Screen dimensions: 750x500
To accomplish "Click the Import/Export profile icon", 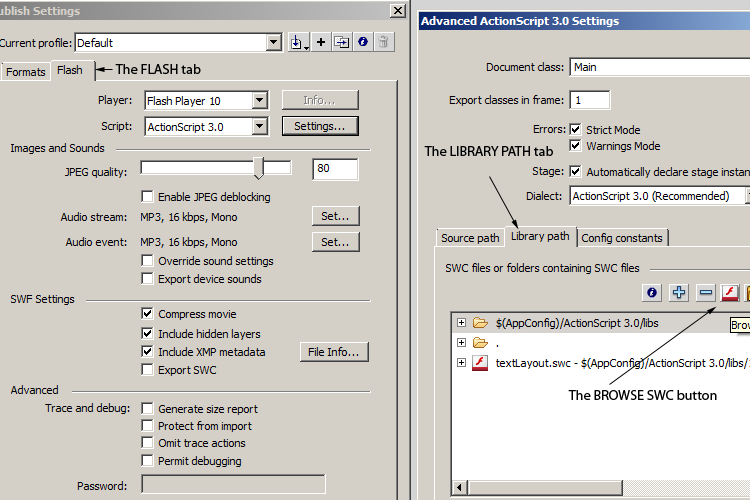I will pyautogui.click(x=299, y=43).
